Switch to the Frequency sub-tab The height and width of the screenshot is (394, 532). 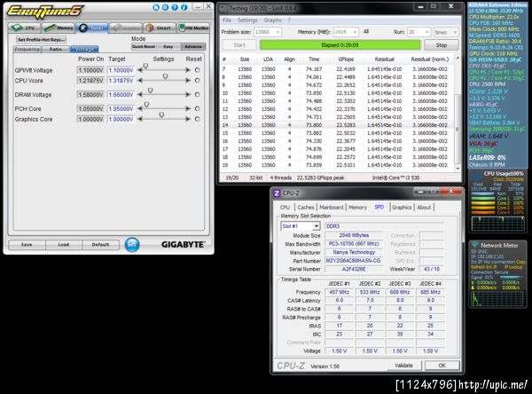tap(27, 50)
